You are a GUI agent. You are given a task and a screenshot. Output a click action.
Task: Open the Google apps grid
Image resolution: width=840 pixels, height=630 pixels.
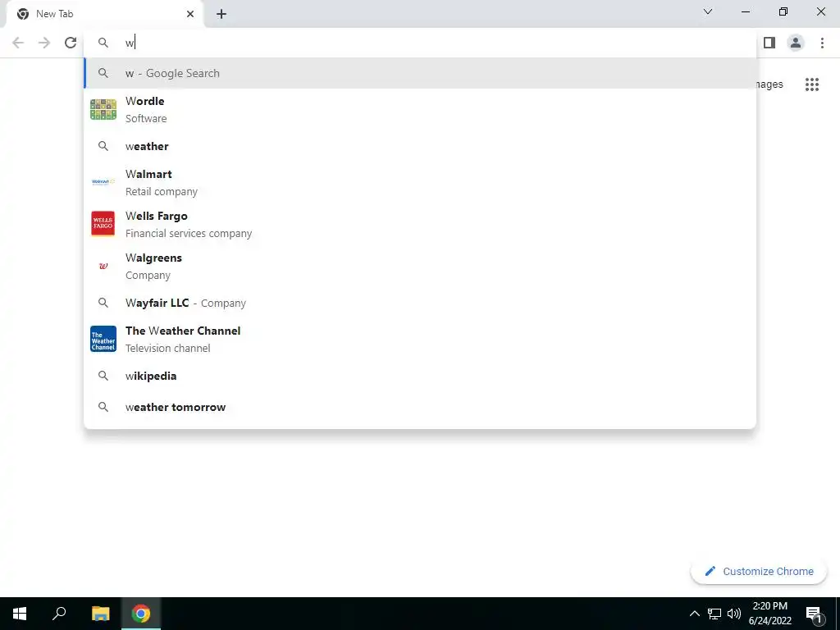pyautogui.click(x=811, y=84)
